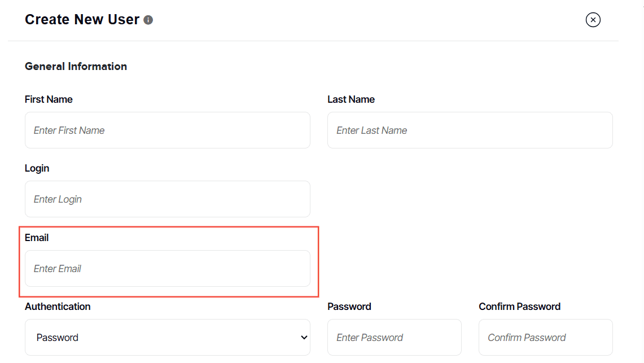
Task: Click the Authentication label text
Action: (58, 307)
